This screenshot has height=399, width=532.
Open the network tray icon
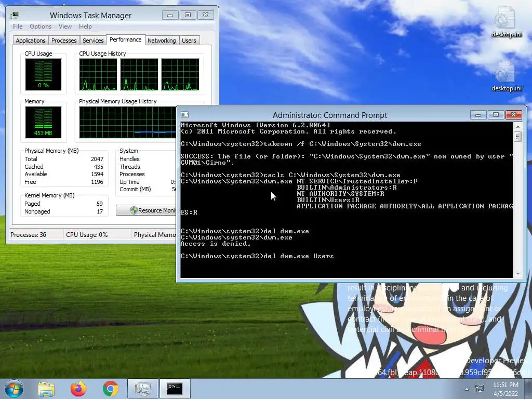(x=480, y=389)
